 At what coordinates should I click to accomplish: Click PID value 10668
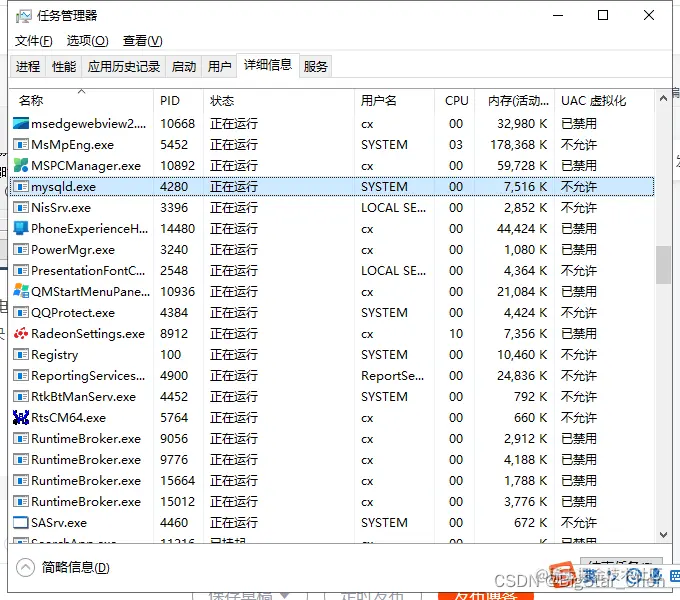(178, 124)
